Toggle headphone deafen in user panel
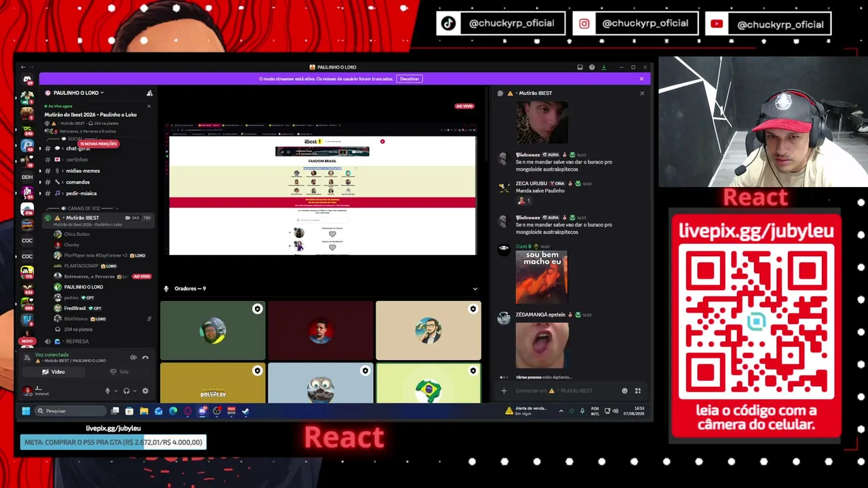Screen dimensions: 868x488 click(x=126, y=391)
